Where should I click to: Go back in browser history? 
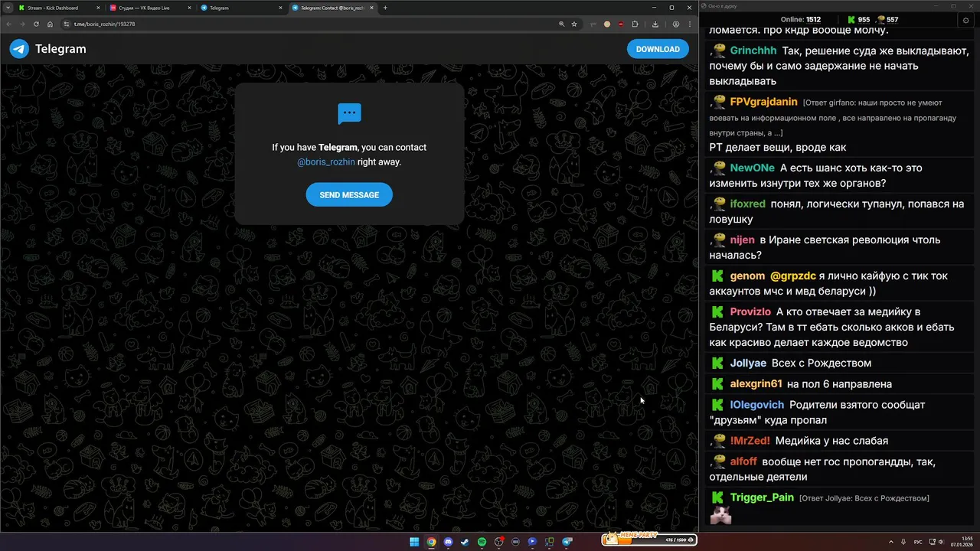click(9, 24)
